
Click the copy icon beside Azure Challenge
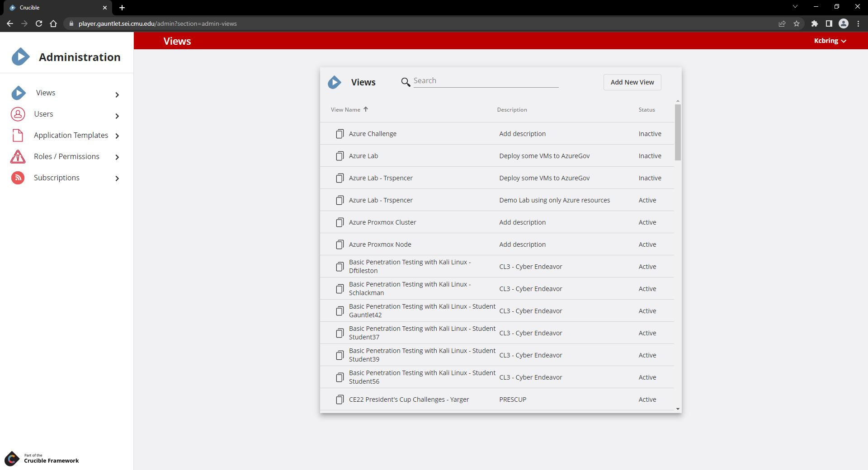[340, 134]
